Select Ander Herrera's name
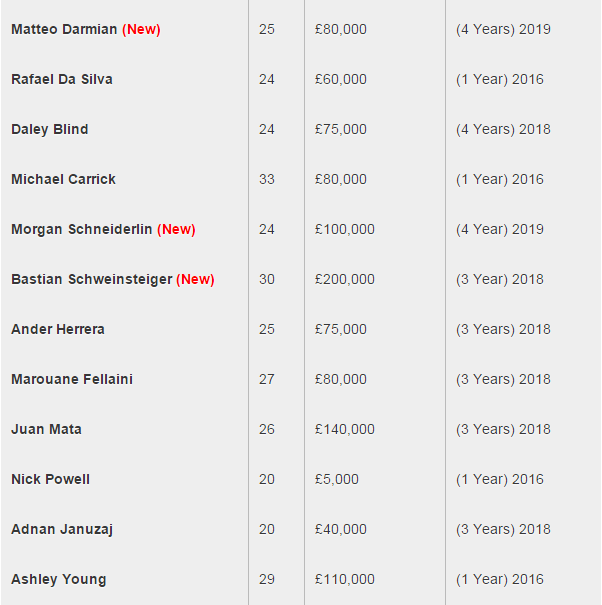The width and height of the screenshot is (602, 605). click(x=58, y=329)
